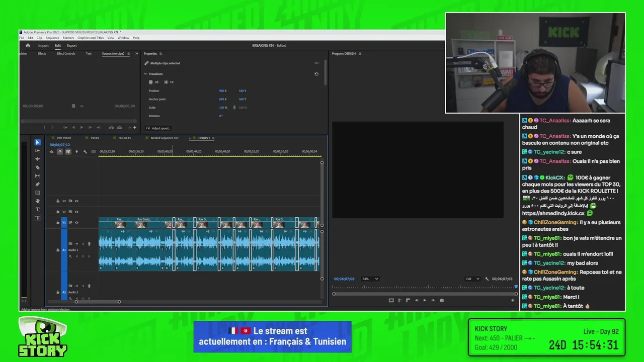Image resolution: width=644 pixels, height=362 pixels.
Task: Switch to Import workspace tab
Action: pyautogui.click(x=43, y=45)
